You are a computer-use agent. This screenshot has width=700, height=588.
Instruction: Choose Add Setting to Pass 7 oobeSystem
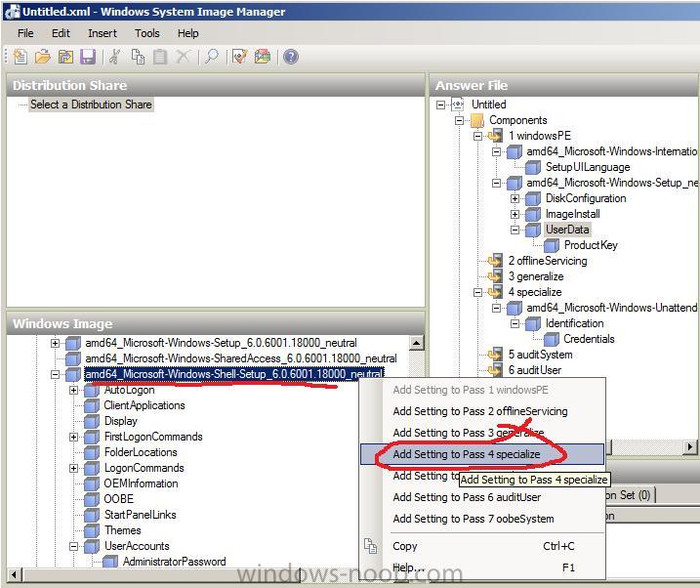click(482, 519)
